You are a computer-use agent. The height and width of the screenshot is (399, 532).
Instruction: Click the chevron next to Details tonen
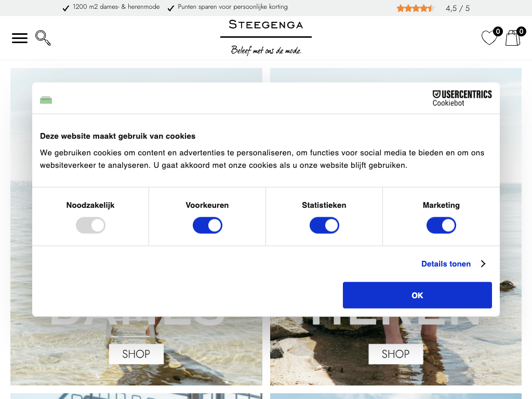tap(483, 263)
